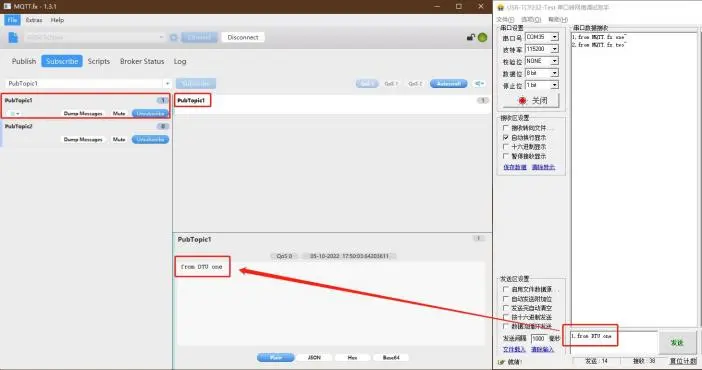Click clear display link in receive settings
Viewport: 702px width, 370px height.
point(544,167)
